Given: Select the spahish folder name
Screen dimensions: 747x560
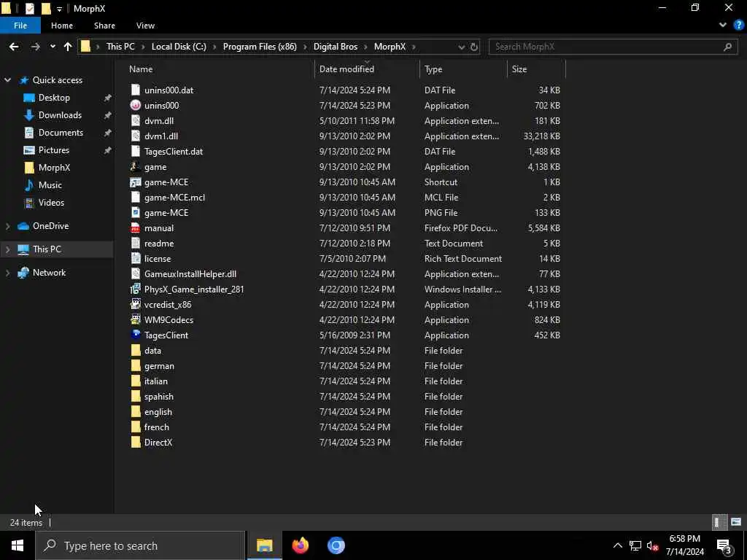Looking at the screenshot, I should pos(158,397).
